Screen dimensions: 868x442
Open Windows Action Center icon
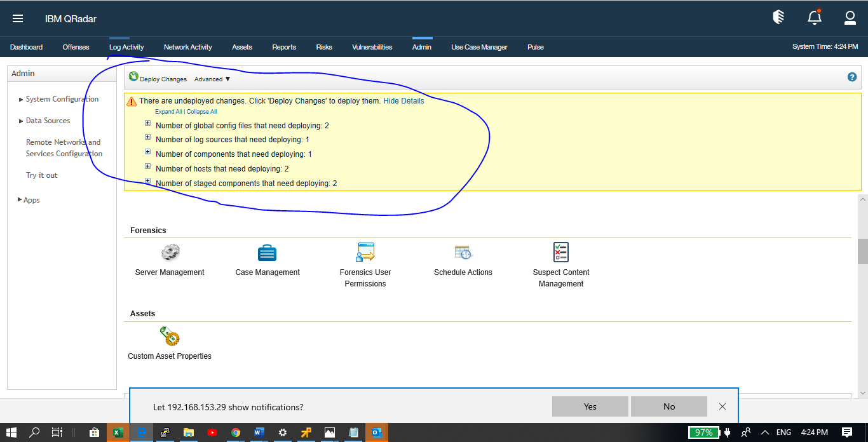tap(847, 432)
